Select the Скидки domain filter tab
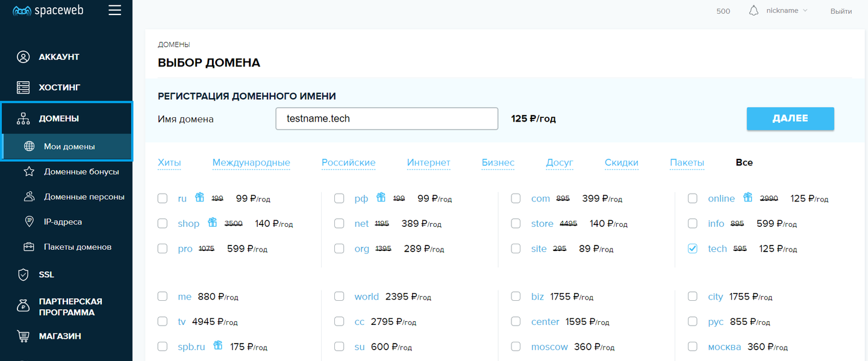Screen dimensions: 868x361 point(621,162)
